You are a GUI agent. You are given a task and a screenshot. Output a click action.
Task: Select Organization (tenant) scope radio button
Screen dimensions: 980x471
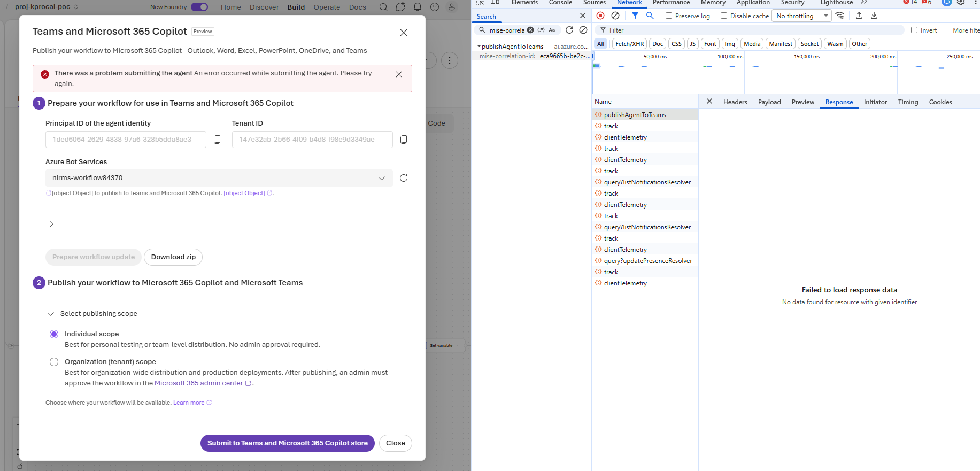pyautogui.click(x=54, y=362)
